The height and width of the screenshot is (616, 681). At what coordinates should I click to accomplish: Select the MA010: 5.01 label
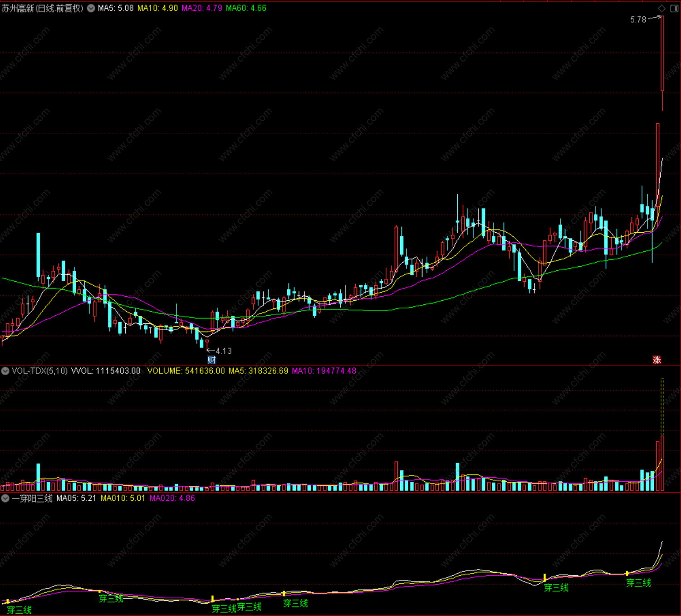123,499
